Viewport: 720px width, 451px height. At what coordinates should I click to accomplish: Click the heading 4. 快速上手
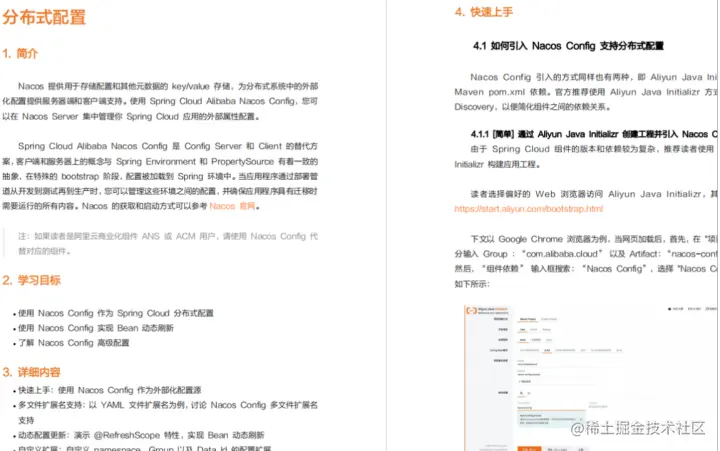484,12
